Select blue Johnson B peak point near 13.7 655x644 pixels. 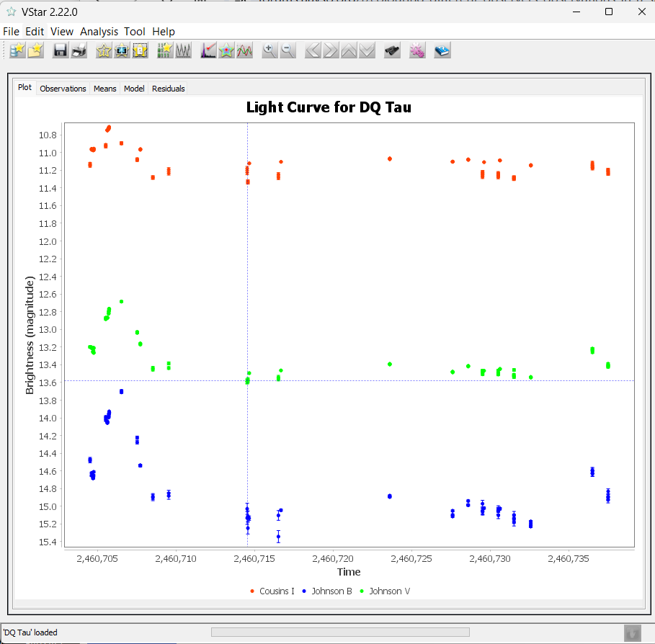pos(122,392)
